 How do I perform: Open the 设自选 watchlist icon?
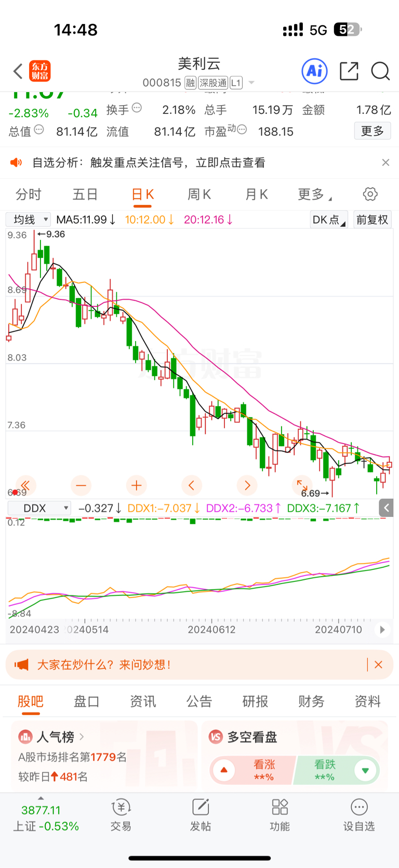click(359, 807)
